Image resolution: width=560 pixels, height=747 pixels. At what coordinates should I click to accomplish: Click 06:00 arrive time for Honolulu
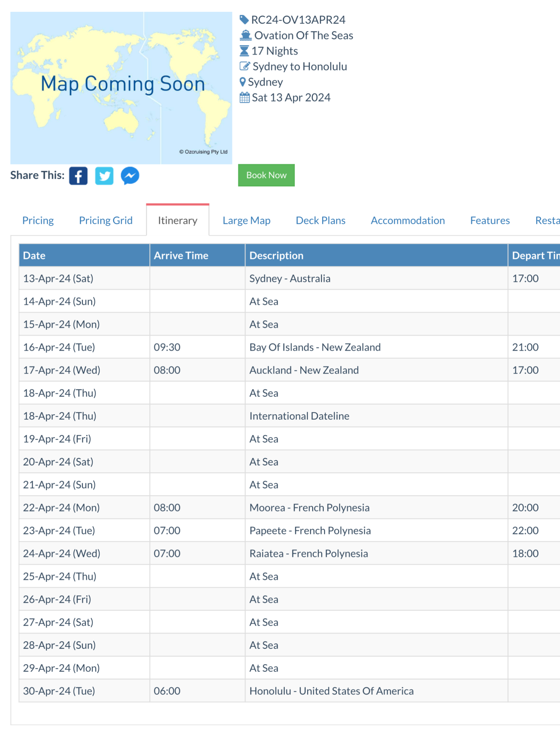[167, 691]
